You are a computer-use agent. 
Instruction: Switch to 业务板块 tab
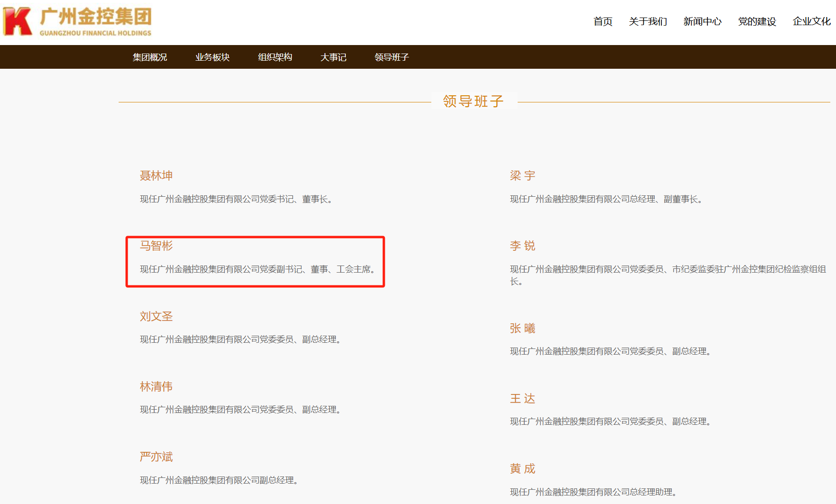point(213,57)
